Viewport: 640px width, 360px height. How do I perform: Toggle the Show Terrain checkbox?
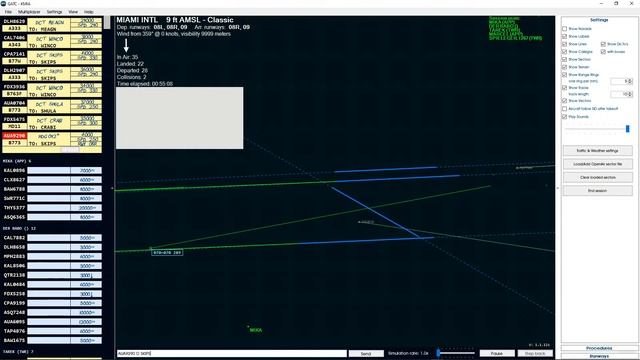[x=564, y=67]
